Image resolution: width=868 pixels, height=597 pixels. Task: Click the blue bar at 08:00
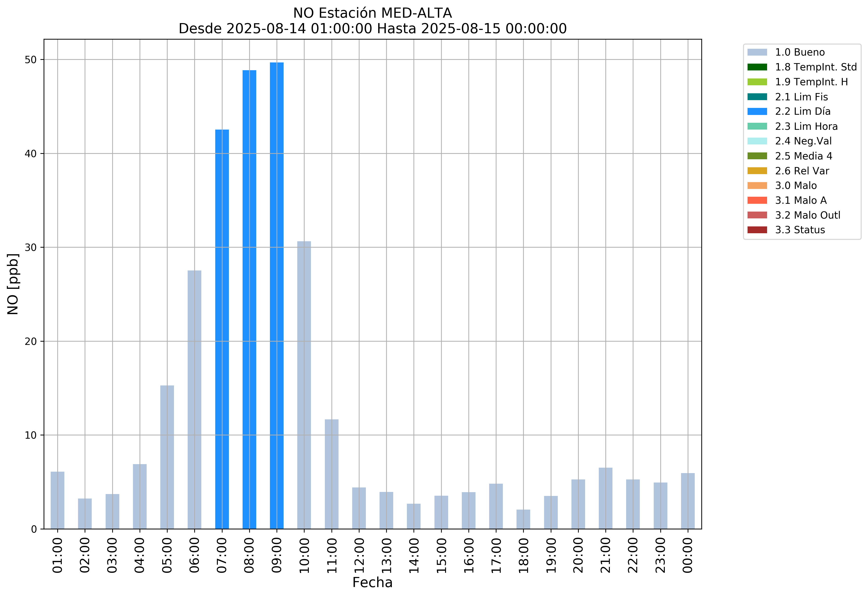click(x=249, y=299)
